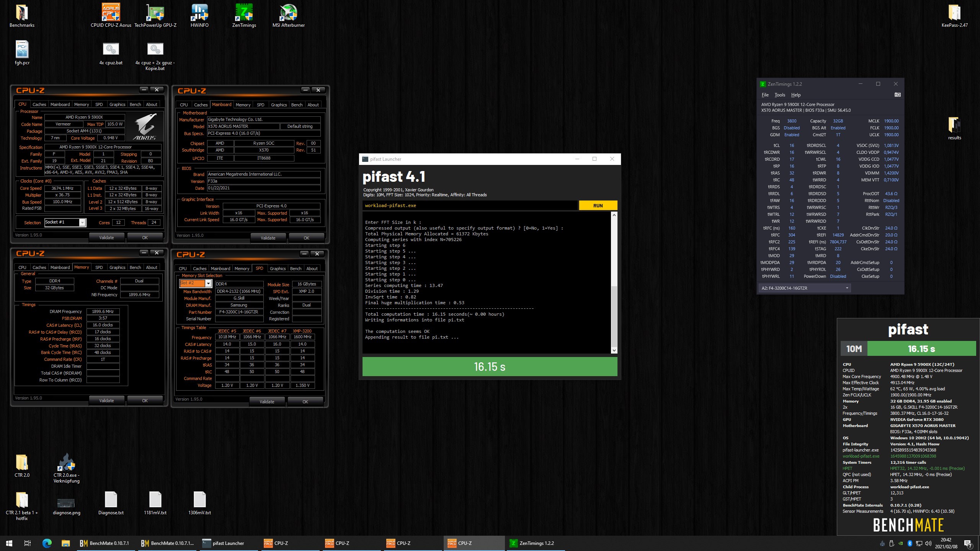Open the CPU-Z Socket #1 selection dropdown
Image resolution: width=980 pixels, height=551 pixels.
(x=82, y=222)
